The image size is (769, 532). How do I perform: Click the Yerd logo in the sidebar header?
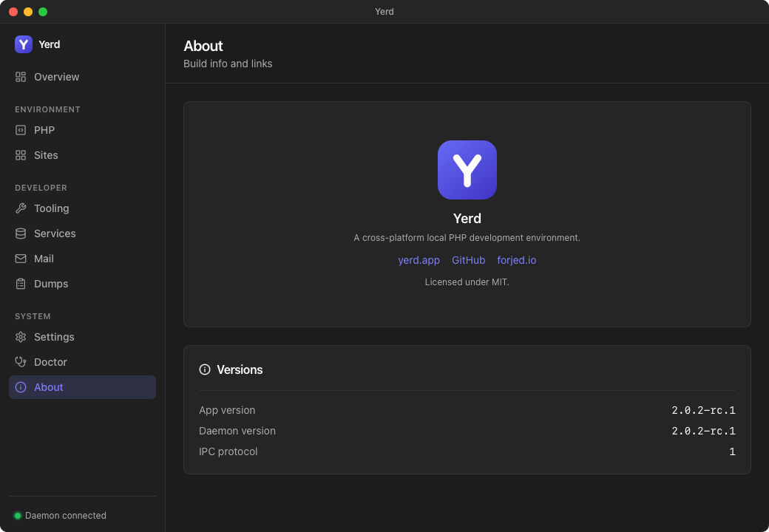[x=24, y=44]
